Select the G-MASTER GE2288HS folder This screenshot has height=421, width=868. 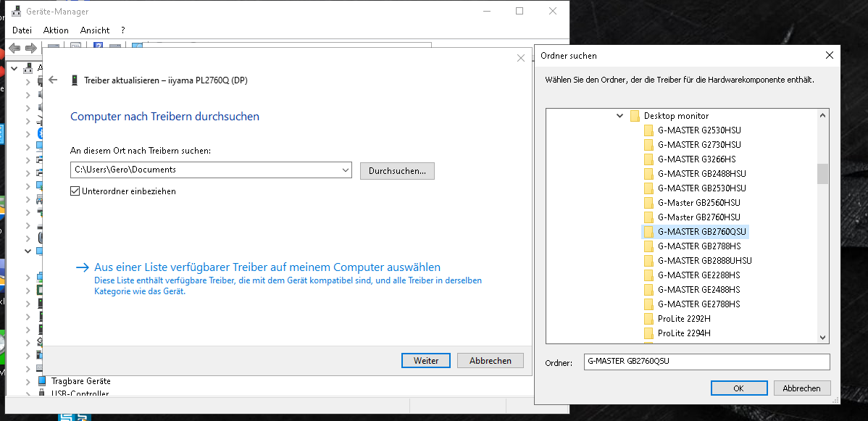pos(698,275)
